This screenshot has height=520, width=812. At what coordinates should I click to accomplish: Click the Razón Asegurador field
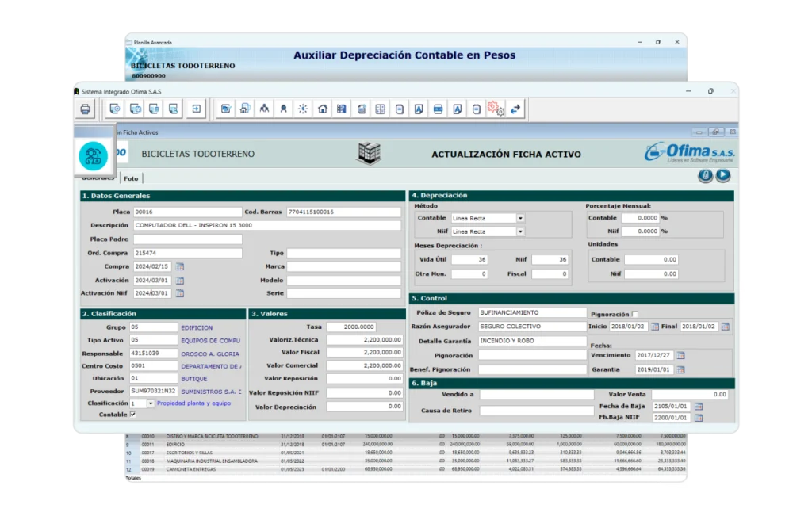pos(532,327)
